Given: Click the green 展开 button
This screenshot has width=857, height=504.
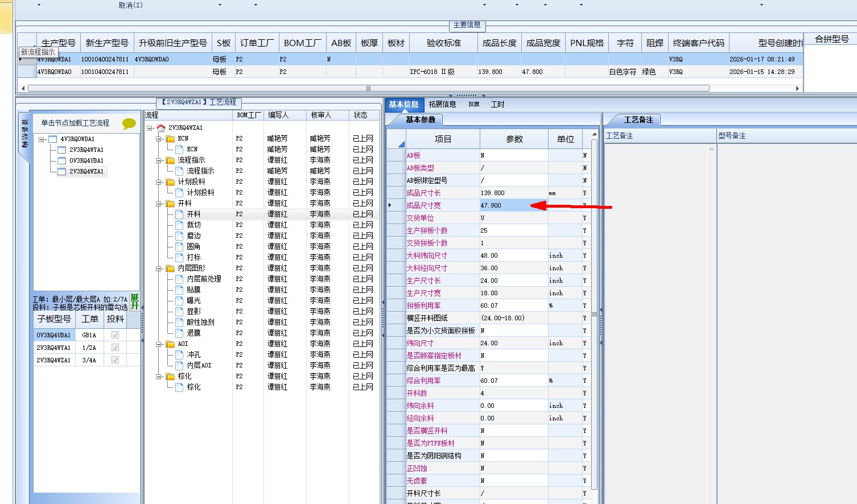Looking at the screenshot, I should (x=135, y=301).
